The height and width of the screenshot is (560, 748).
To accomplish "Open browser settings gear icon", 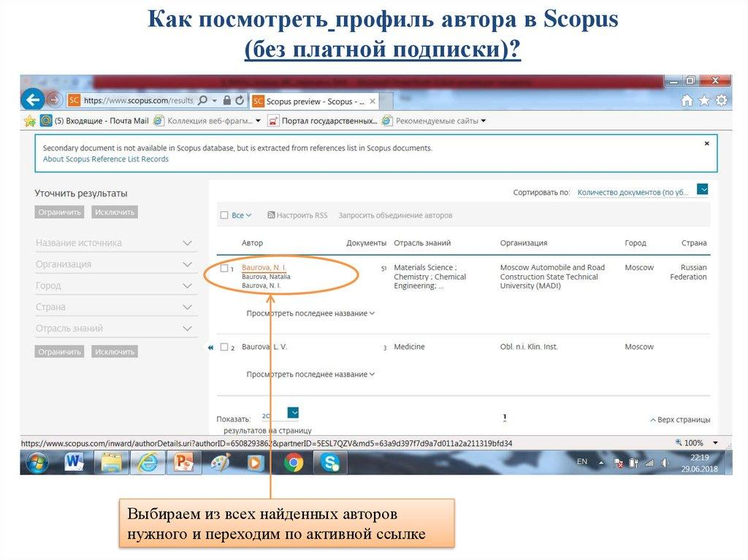I will click(721, 101).
